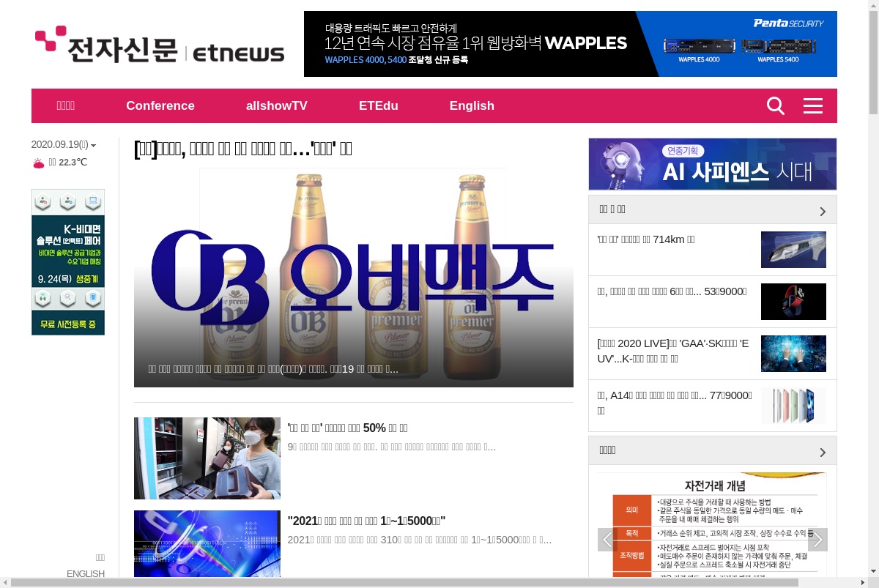
Task: Open the main headline above the OB image
Action: coord(243,149)
